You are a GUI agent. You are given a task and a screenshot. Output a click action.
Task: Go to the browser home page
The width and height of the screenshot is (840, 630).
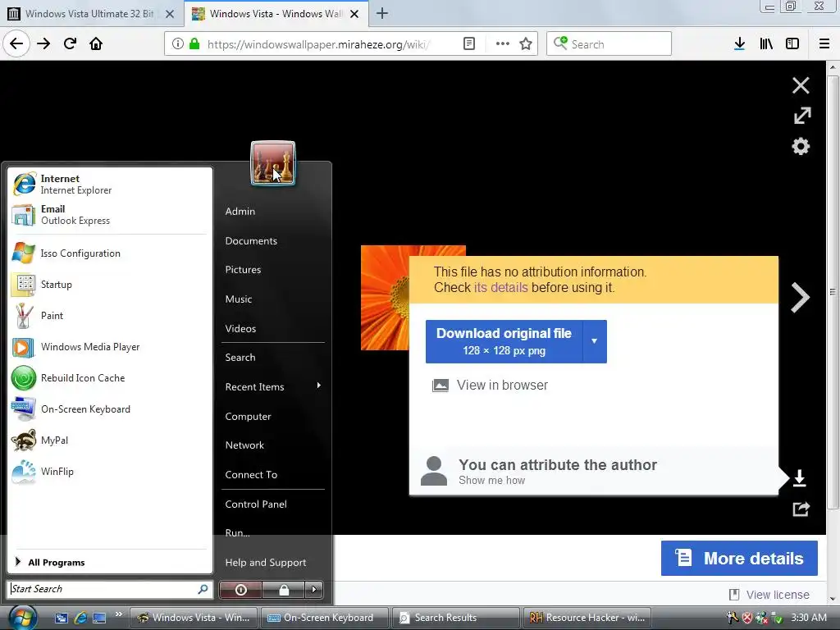click(x=96, y=43)
